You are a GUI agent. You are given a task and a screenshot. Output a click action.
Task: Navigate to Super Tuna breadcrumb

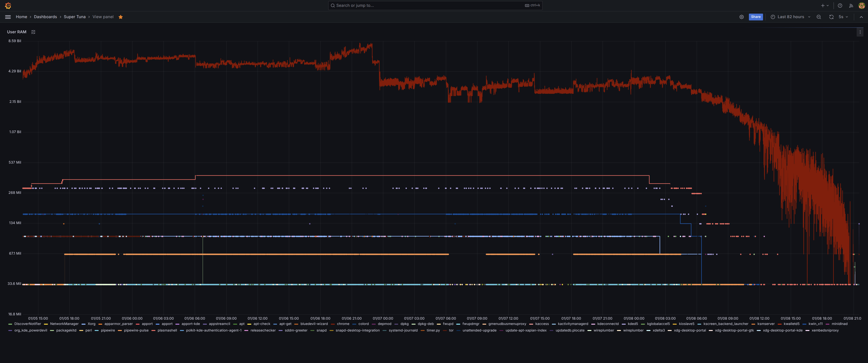74,17
